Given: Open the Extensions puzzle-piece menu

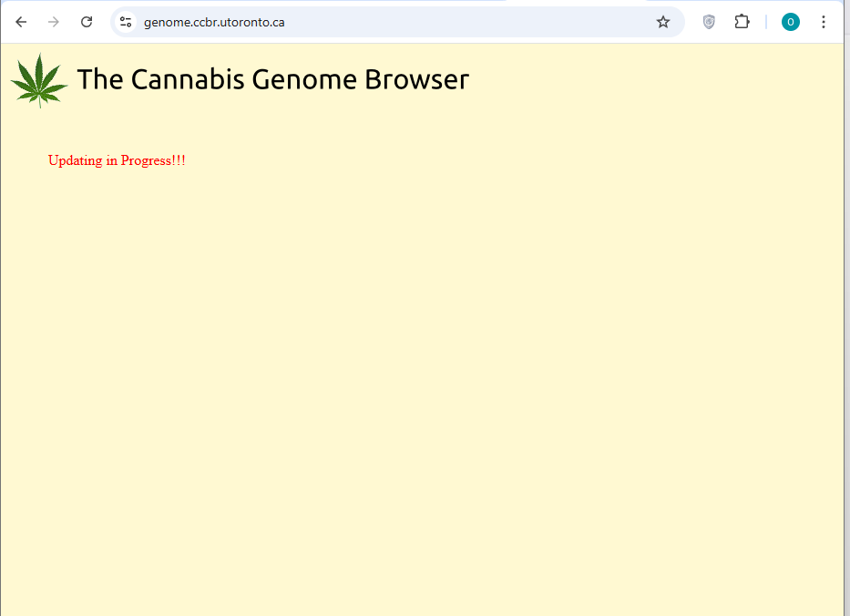Looking at the screenshot, I should point(742,22).
